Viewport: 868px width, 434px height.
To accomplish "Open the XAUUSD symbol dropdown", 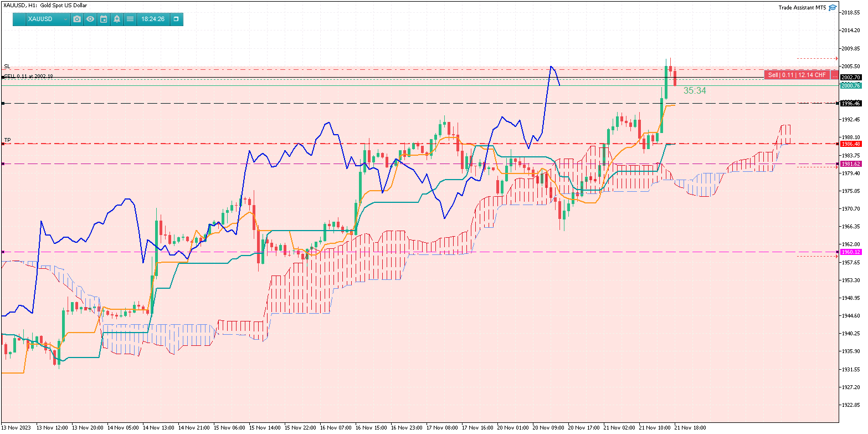I will tap(47, 19).
